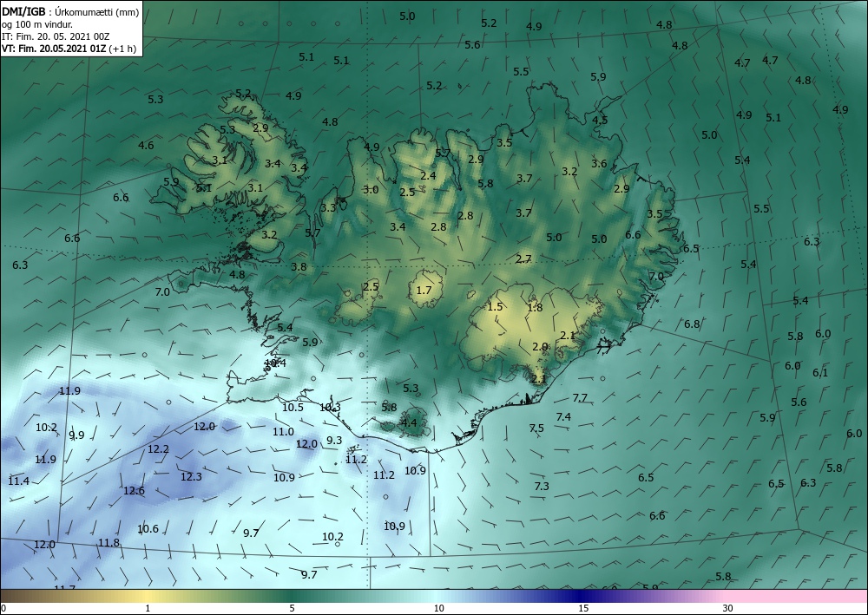
Task: Click the 10.6 value on the map
Action: pos(148,529)
